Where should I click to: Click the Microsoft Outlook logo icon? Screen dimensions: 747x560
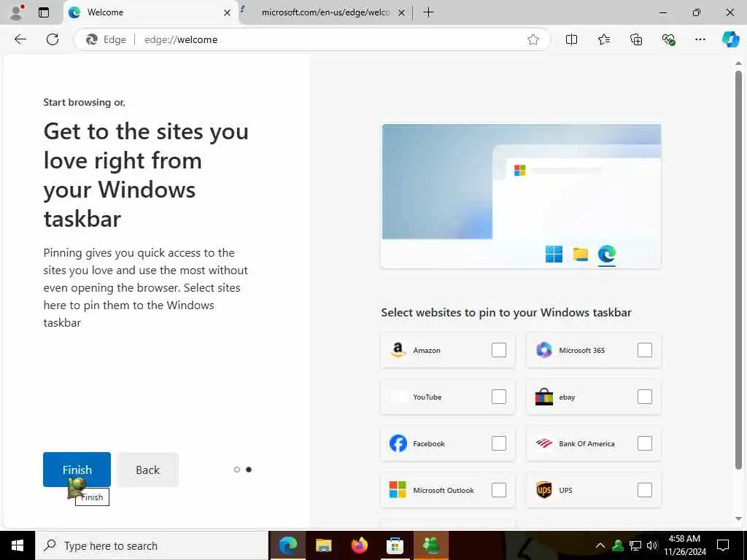tap(398, 489)
